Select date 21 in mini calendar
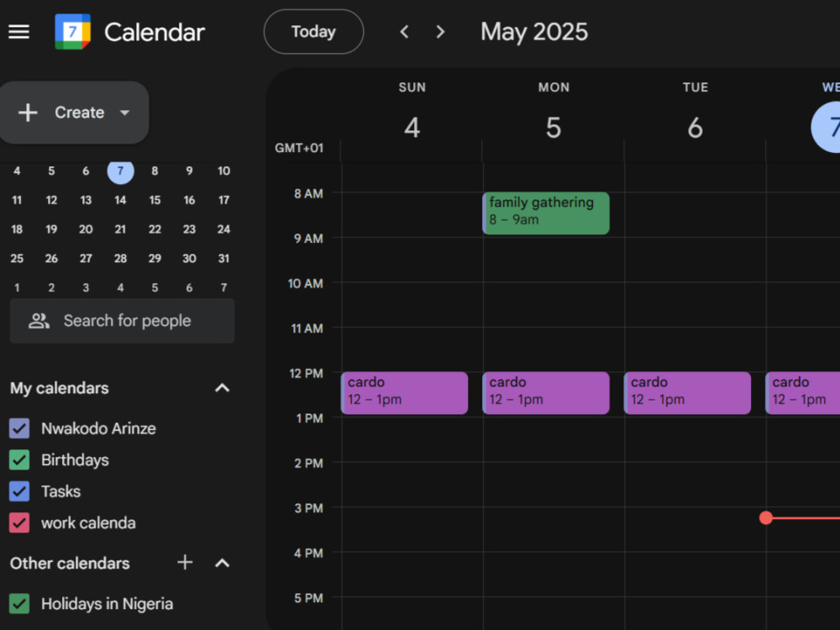This screenshot has width=840, height=630. click(x=120, y=229)
